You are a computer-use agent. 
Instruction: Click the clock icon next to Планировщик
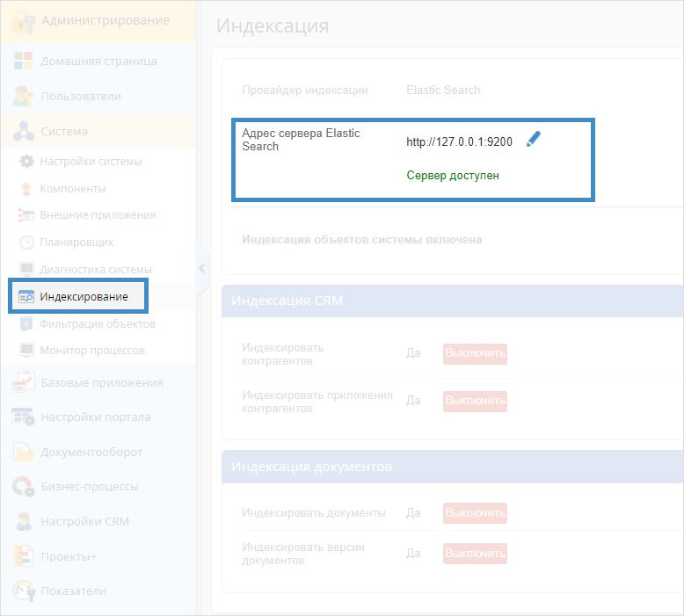[x=26, y=243]
